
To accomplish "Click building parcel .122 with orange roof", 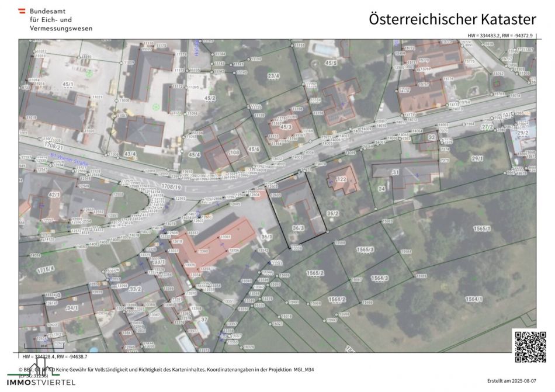I will (x=341, y=179).
